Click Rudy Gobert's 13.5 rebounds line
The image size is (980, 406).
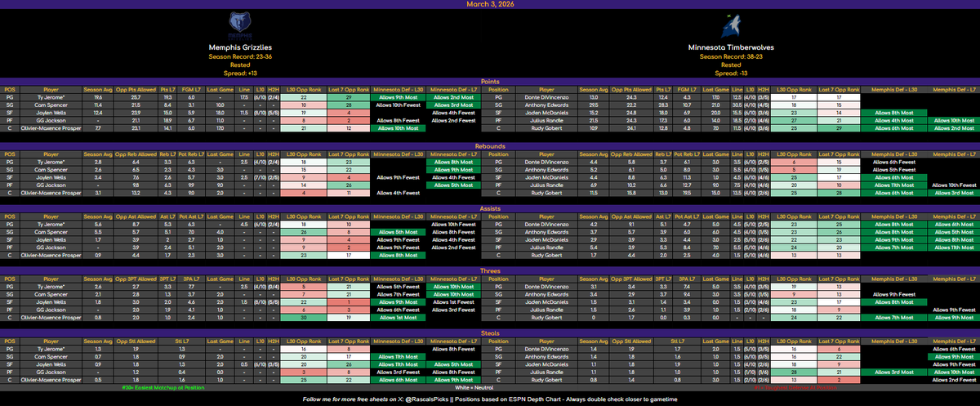click(x=737, y=192)
